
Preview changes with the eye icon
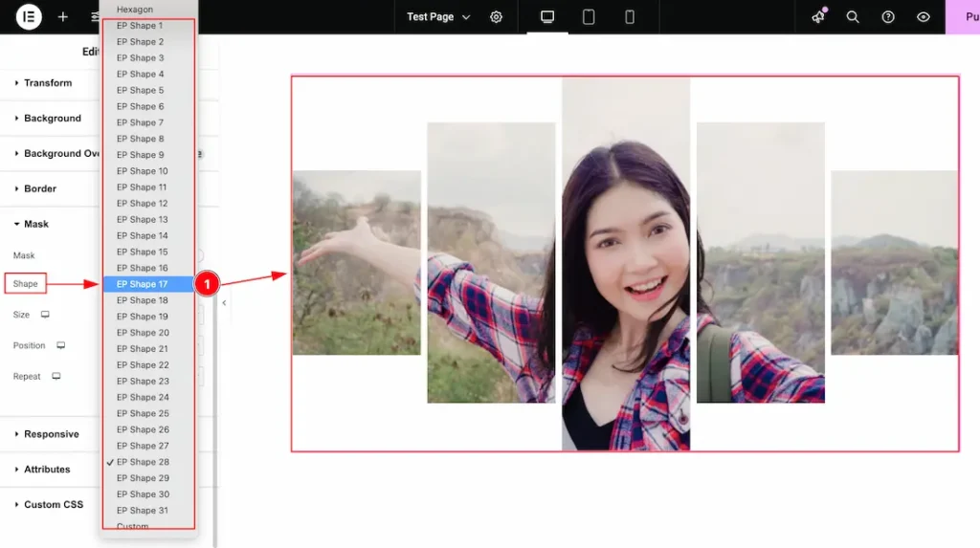pos(924,17)
